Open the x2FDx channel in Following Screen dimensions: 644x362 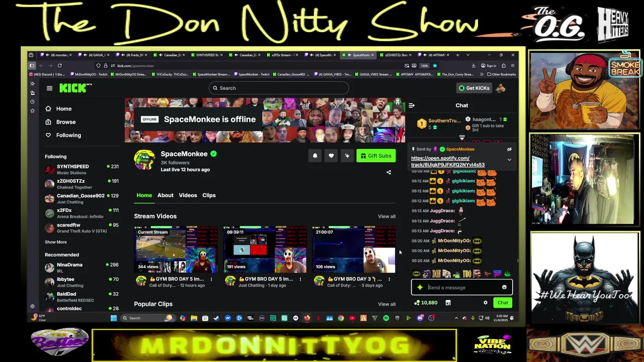pyautogui.click(x=82, y=213)
